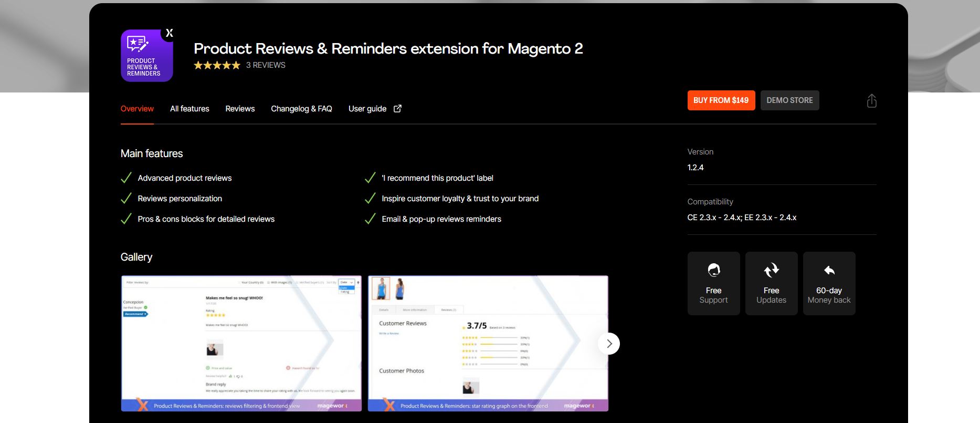The image size is (980, 423).
Task: Click the Main features heading
Action: pos(152,153)
